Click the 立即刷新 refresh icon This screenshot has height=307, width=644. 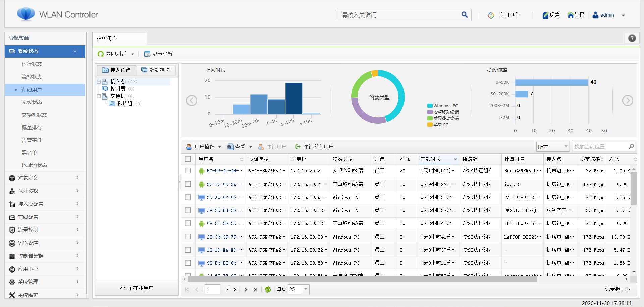pos(100,54)
